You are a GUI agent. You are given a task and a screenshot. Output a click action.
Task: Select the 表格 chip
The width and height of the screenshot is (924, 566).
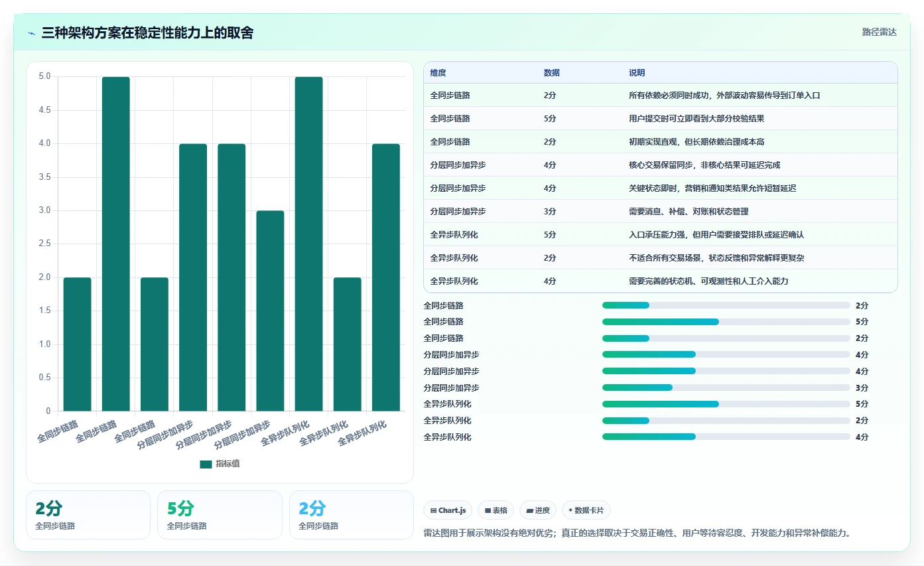coord(496,510)
